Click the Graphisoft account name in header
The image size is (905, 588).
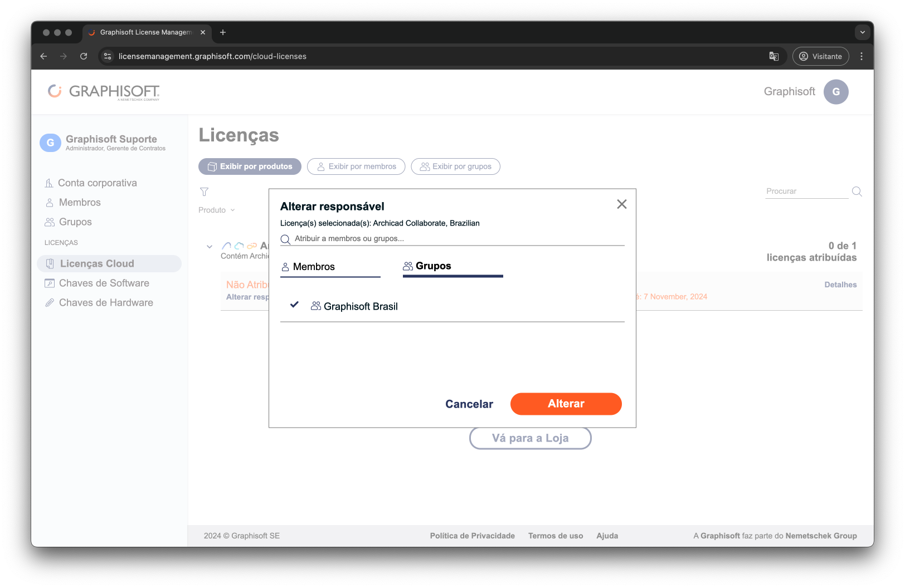[789, 91]
